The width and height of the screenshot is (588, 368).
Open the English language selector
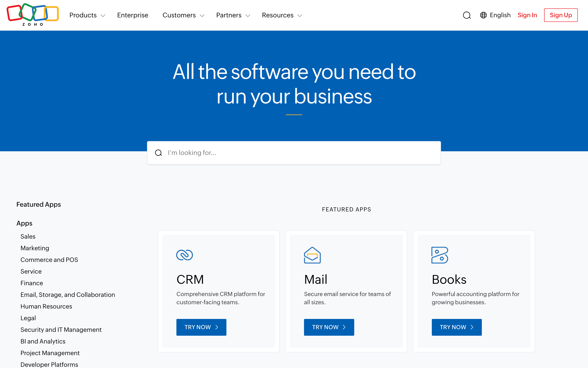click(x=495, y=15)
